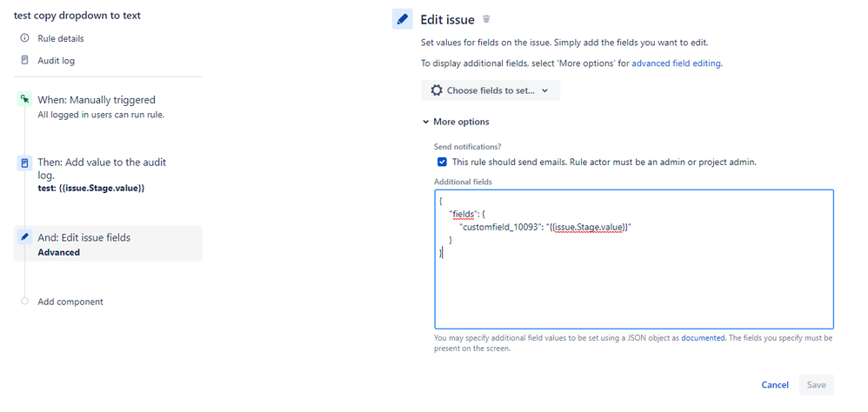Uncheck 'This rule should send emails' checkbox
The image size is (868, 412).
[442, 162]
